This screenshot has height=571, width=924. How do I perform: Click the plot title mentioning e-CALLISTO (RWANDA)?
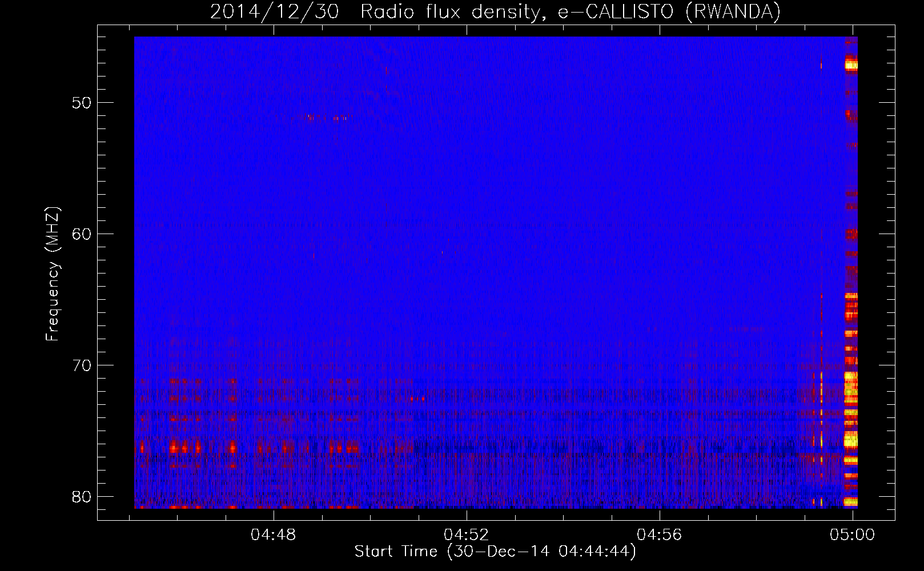click(x=495, y=11)
